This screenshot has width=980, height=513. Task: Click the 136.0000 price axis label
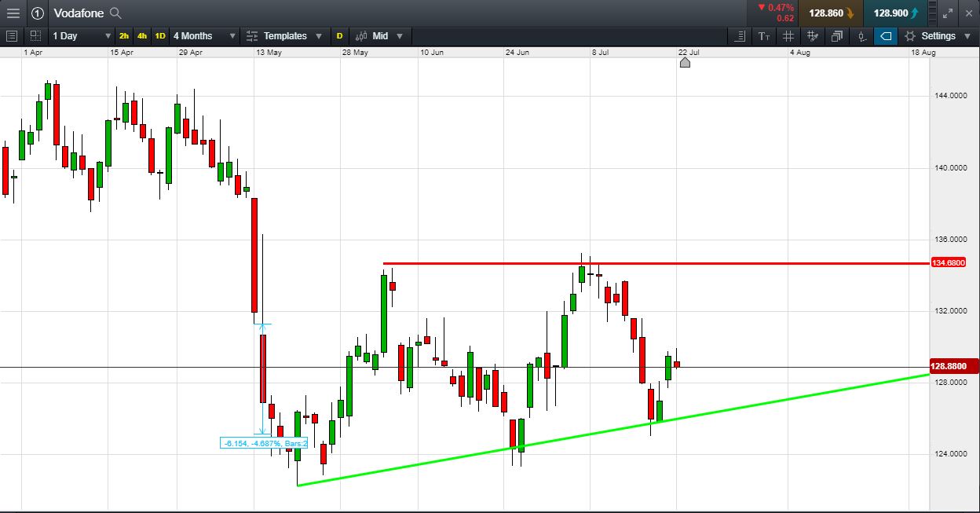click(950, 240)
